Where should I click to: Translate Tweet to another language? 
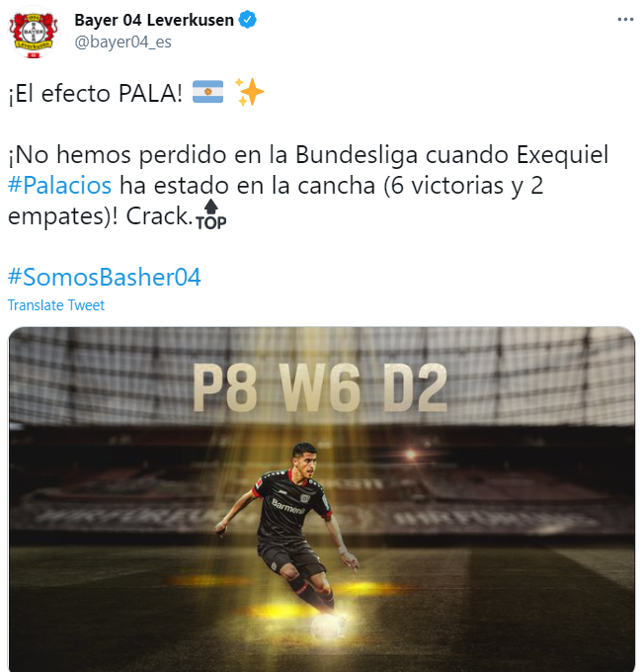click(x=56, y=305)
